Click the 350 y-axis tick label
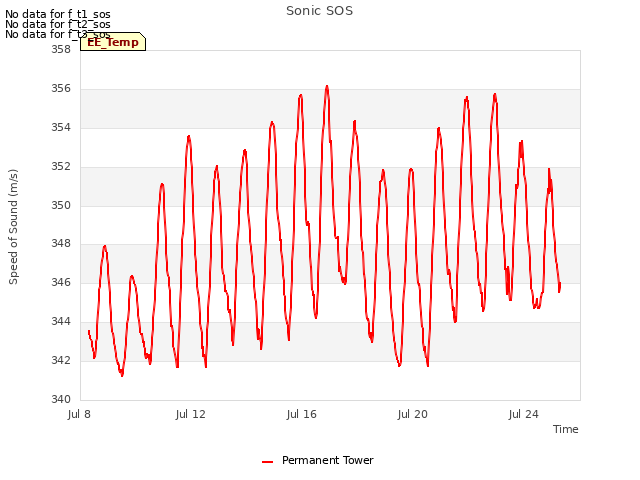 pyautogui.click(x=61, y=205)
